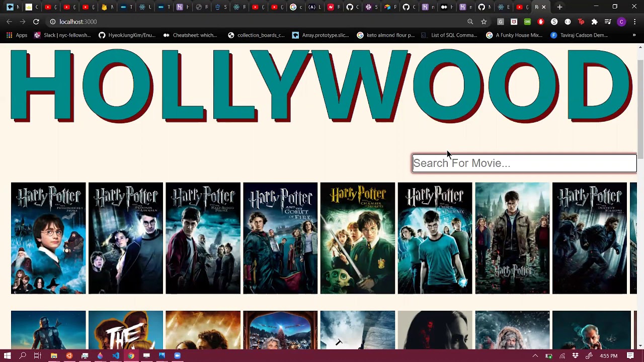Open the Extensions puzzle piece menu
The image size is (644, 362).
595,22
